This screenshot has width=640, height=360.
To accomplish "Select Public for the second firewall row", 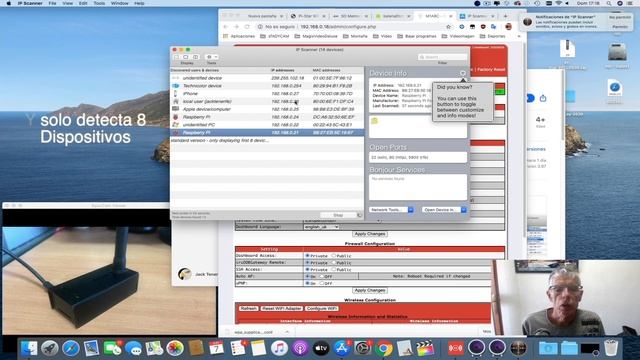I will (334, 262).
